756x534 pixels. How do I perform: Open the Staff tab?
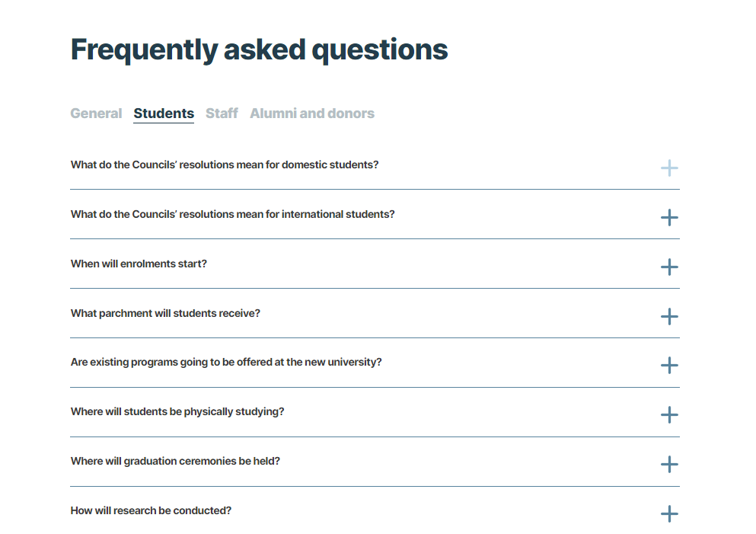point(222,114)
